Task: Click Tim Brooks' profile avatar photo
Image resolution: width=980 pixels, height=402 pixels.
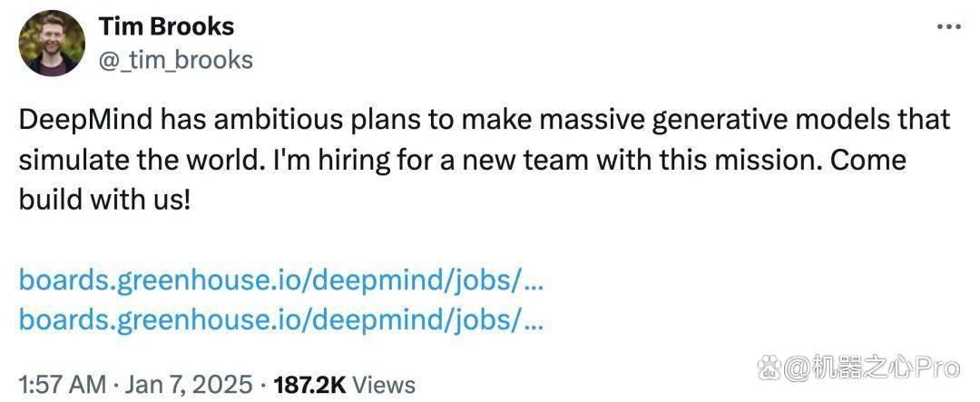Action: (52, 44)
